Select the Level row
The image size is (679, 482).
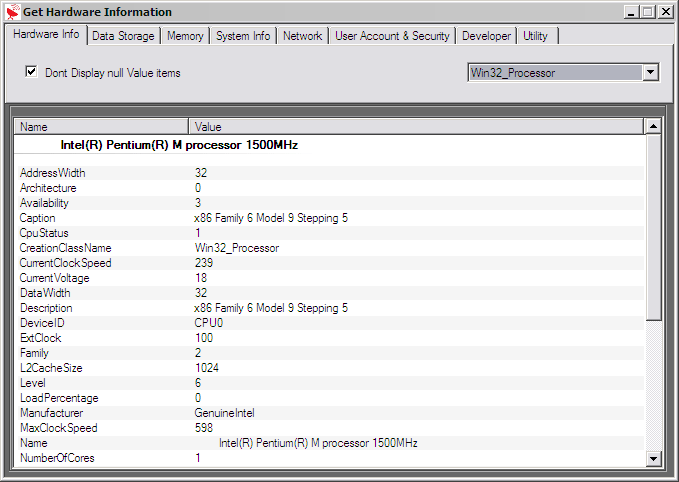[329, 383]
